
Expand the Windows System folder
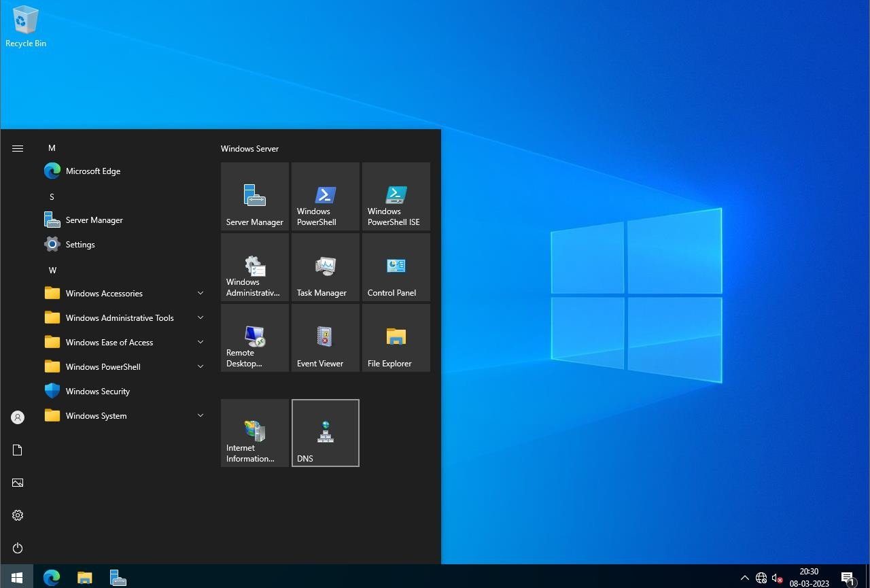click(124, 416)
